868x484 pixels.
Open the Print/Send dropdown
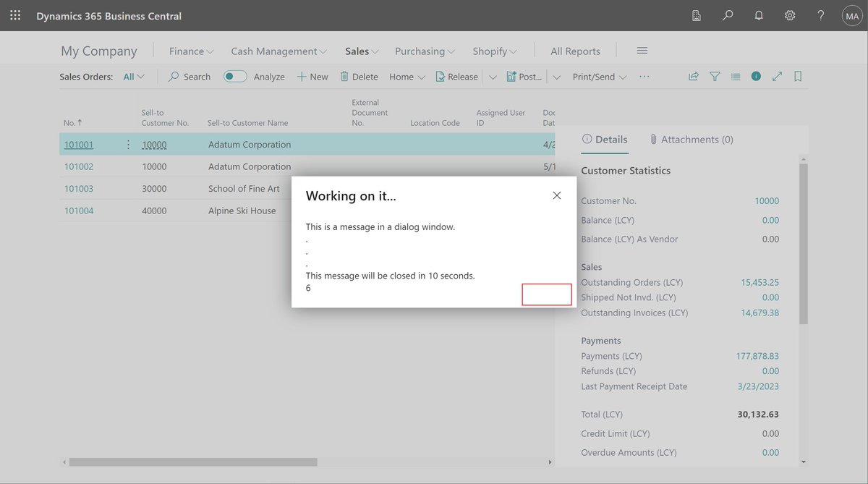tap(600, 77)
